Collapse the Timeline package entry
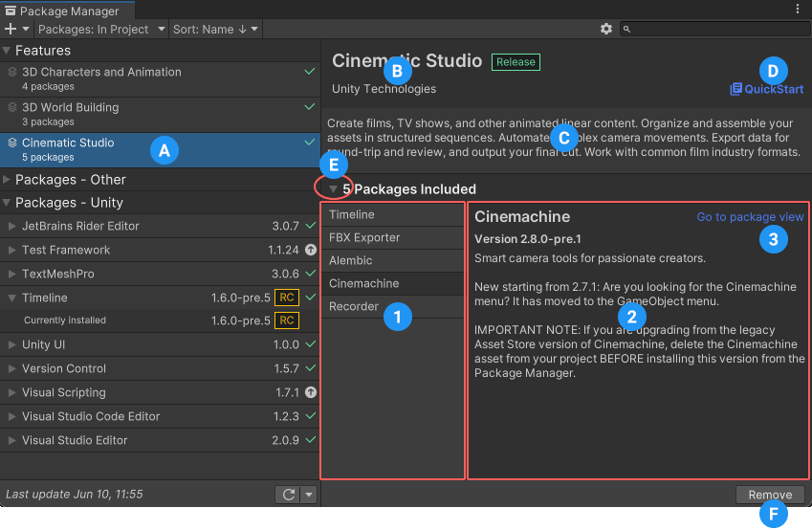 (x=12, y=298)
